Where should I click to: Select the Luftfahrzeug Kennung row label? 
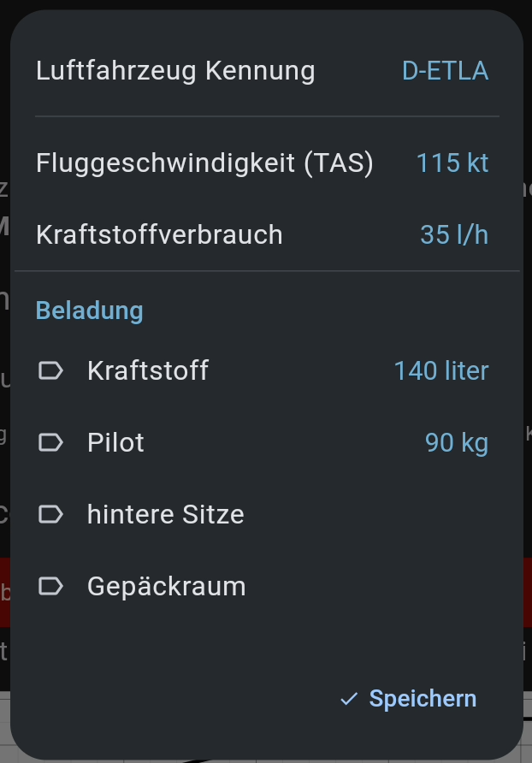tap(175, 70)
